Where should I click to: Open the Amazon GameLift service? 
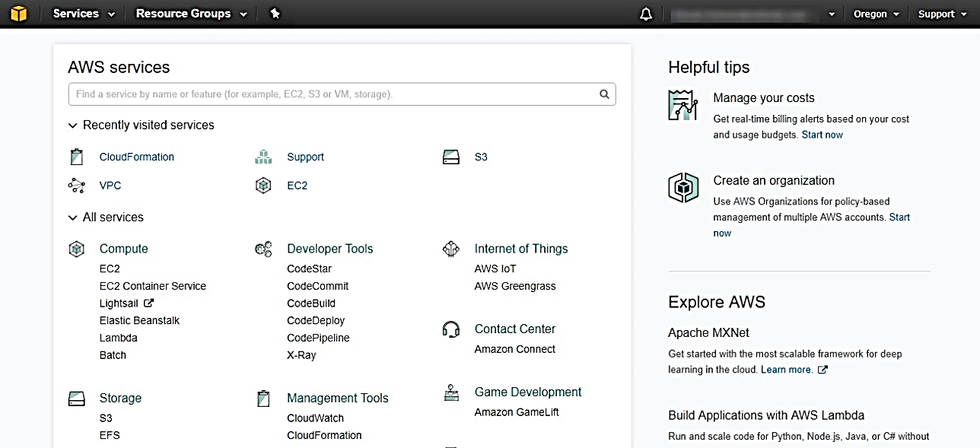(x=517, y=412)
